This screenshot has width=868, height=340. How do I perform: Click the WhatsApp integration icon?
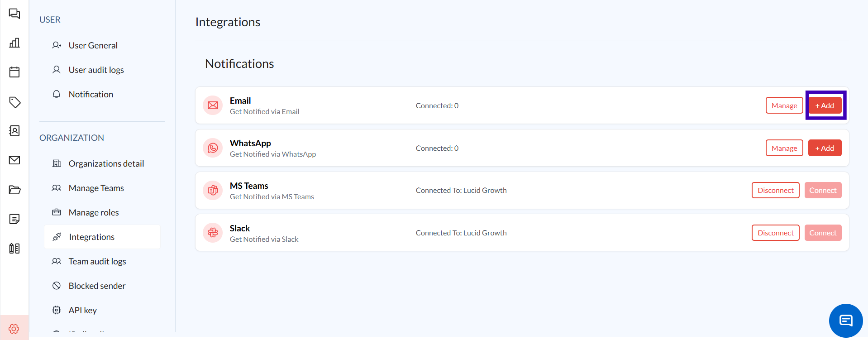[x=213, y=148]
